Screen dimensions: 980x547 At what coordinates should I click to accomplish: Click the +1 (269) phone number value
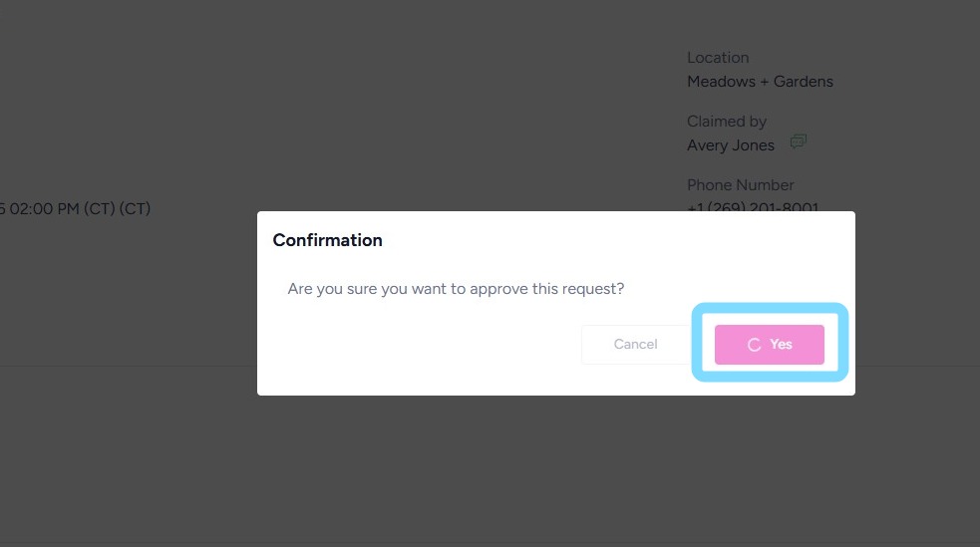click(753, 207)
